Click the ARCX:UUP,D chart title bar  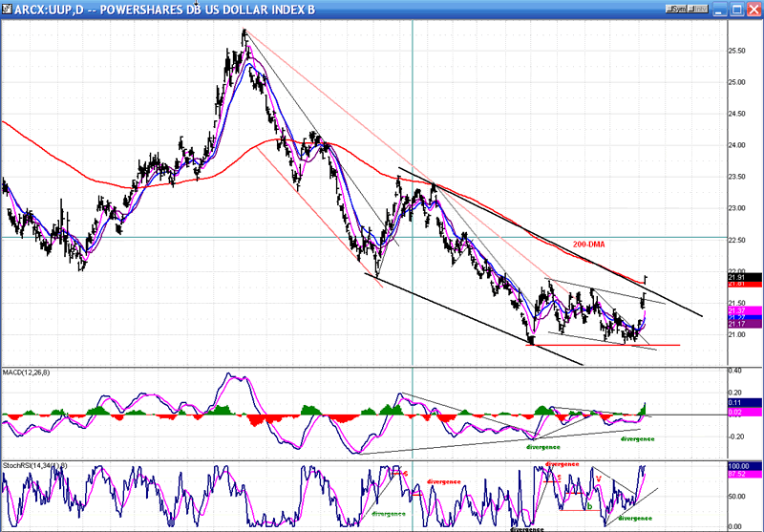click(x=286, y=7)
